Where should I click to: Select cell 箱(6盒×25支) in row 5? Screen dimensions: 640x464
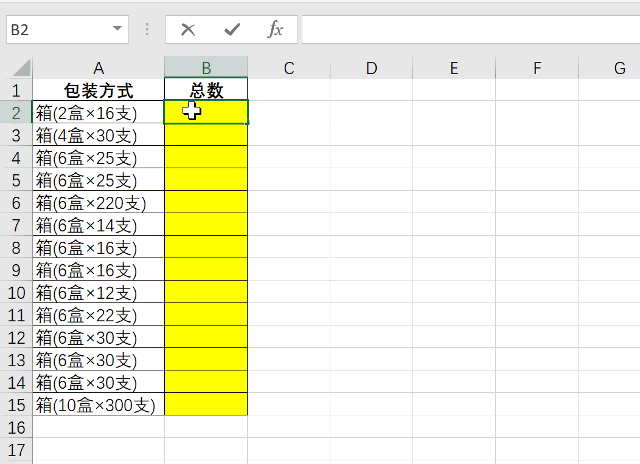point(98,180)
